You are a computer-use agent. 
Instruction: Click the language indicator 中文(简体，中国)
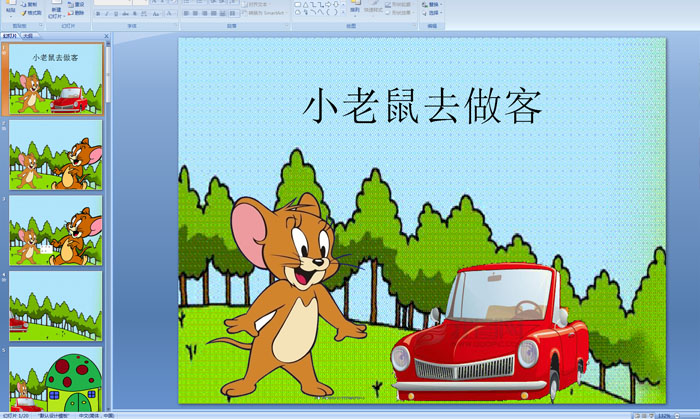click(97, 415)
